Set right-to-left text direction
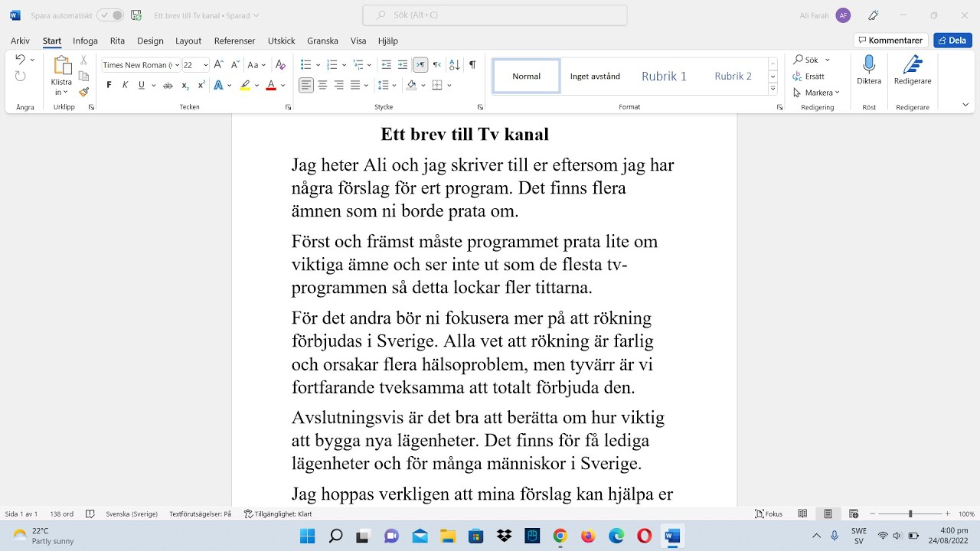 tap(436, 65)
